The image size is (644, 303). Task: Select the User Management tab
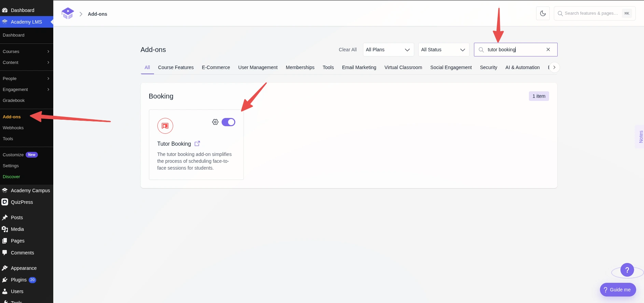(x=258, y=67)
